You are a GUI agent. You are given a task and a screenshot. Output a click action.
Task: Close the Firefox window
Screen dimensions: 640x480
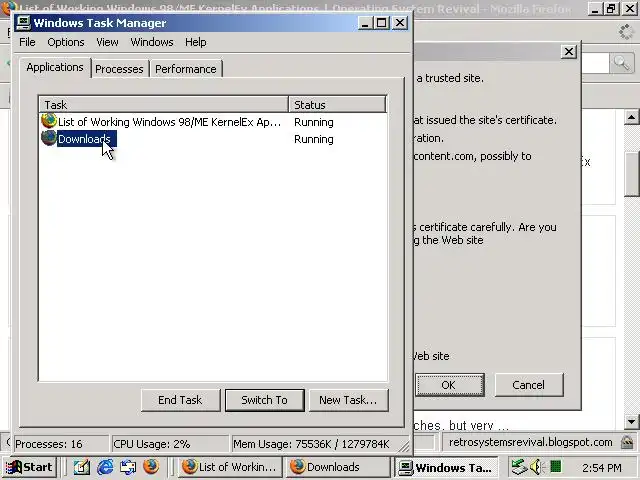pyautogui.click(x=630, y=9)
